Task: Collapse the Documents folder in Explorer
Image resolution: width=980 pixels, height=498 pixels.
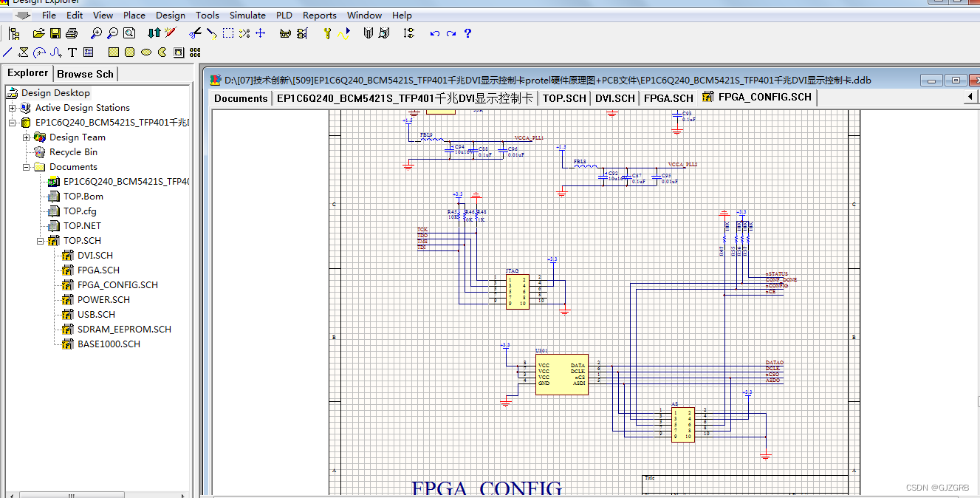Action: click(27, 166)
